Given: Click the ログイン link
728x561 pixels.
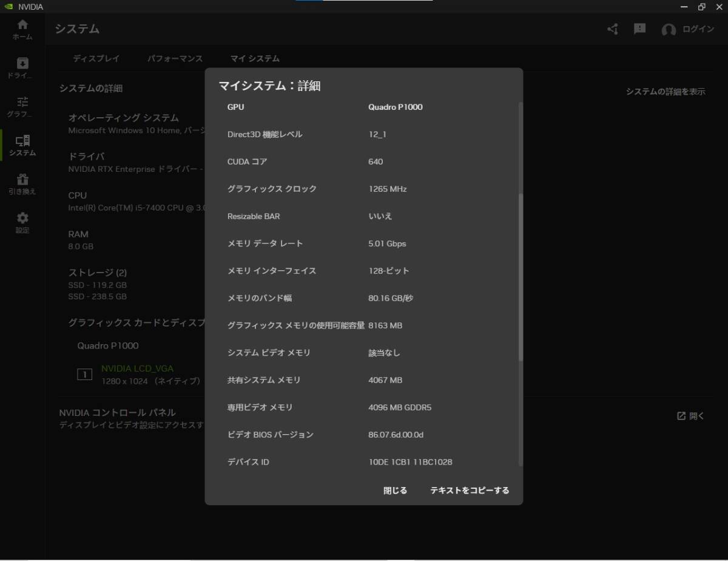Looking at the screenshot, I should pos(698,29).
